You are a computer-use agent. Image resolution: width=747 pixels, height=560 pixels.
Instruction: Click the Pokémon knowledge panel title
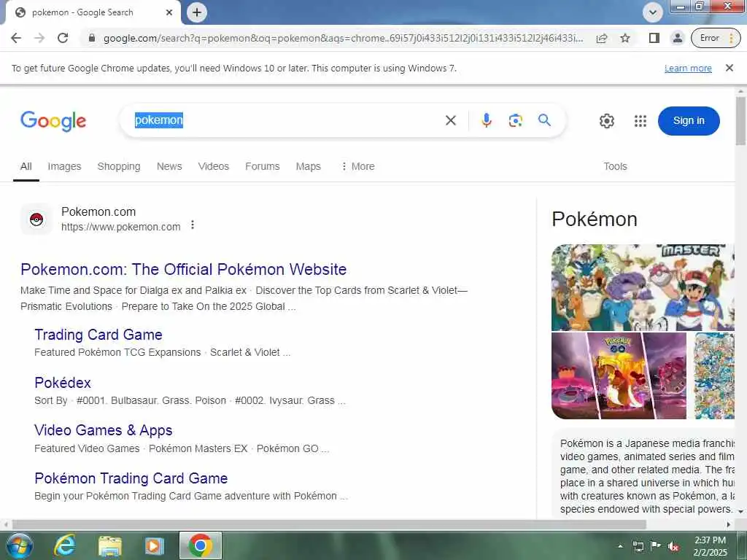594,219
